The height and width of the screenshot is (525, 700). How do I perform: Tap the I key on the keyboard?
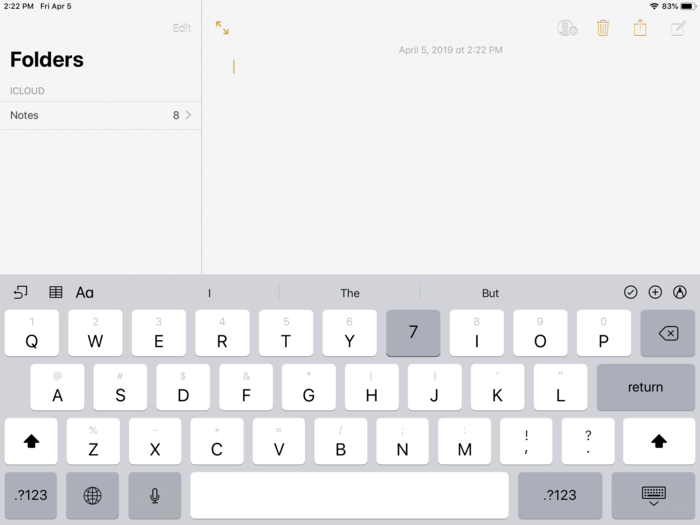pyautogui.click(x=476, y=333)
